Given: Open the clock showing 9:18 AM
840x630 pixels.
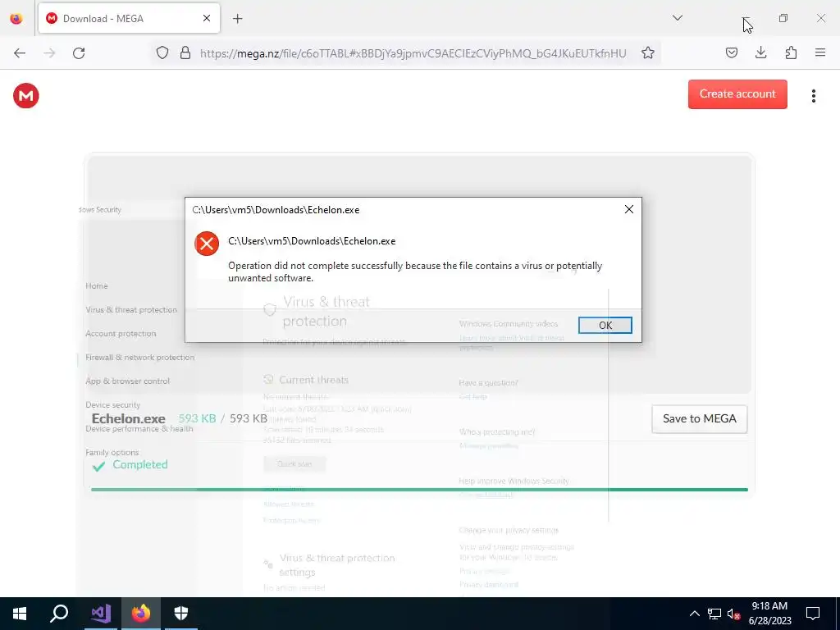Looking at the screenshot, I should 769,614.
